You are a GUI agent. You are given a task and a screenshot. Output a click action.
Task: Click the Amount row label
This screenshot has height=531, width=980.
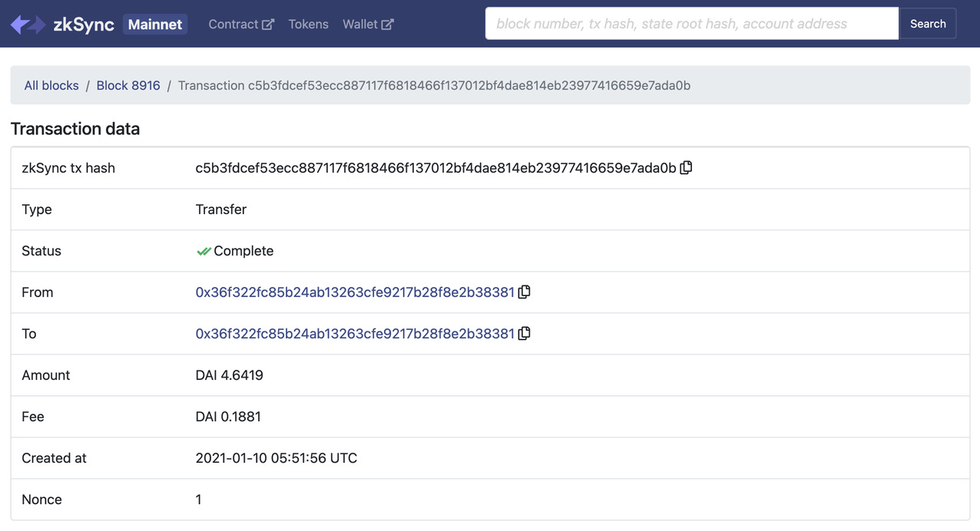coord(46,374)
